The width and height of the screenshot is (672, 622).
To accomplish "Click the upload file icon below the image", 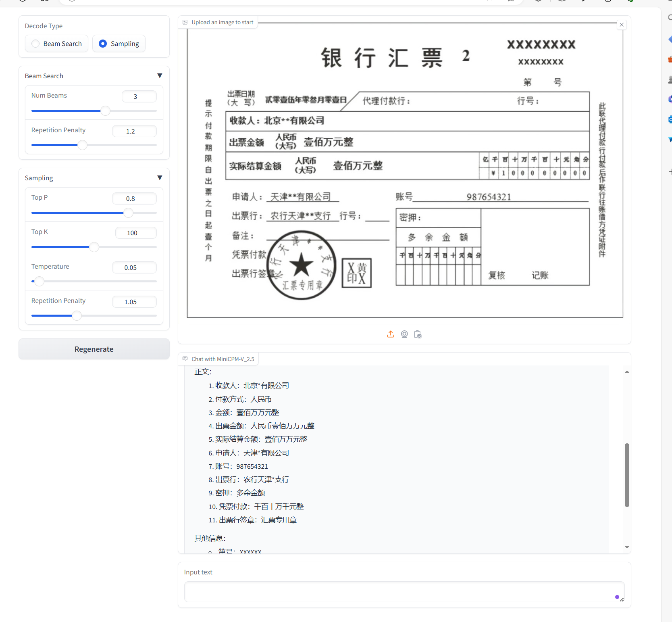I will click(390, 334).
